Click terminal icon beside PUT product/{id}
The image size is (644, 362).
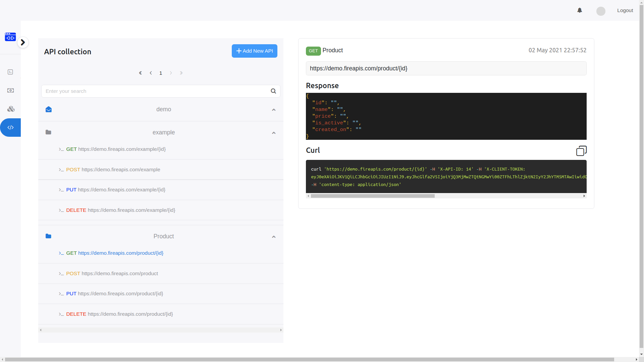(61, 294)
